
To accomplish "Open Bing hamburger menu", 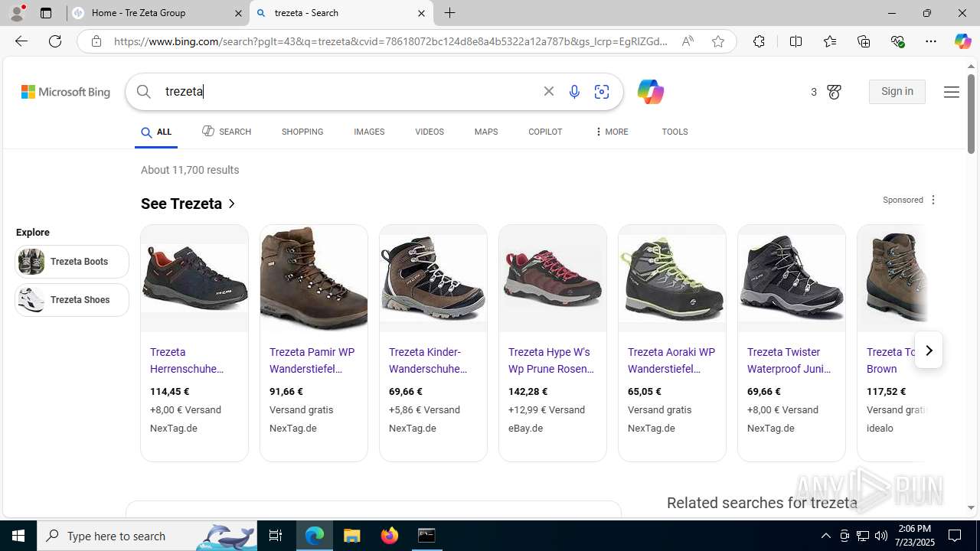I will tap(952, 92).
